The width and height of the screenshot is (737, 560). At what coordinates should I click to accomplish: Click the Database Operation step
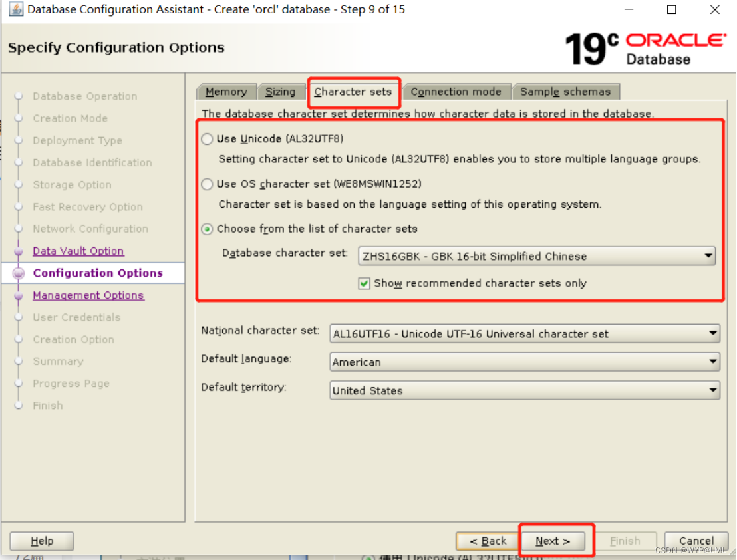[x=85, y=96]
